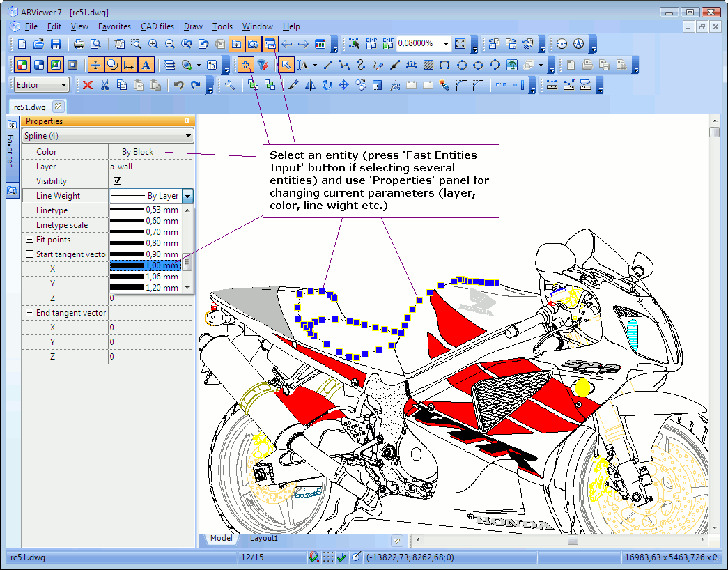Image resolution: width=728 pixels, height=570 pixels.
Task: Click the Color By Block value field
Action: point(151,152)
